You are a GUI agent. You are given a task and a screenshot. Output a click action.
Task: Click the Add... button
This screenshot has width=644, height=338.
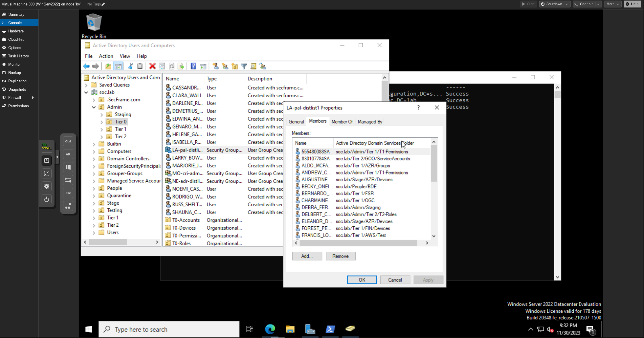point(307,256)
